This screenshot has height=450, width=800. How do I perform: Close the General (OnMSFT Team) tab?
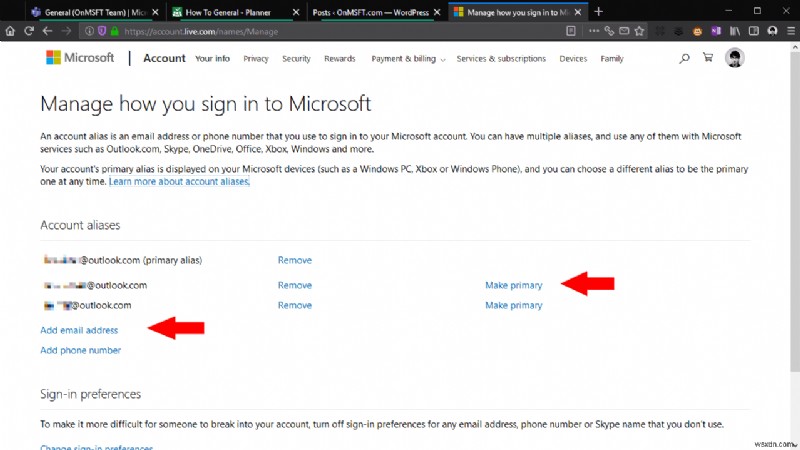click(155, 12)
